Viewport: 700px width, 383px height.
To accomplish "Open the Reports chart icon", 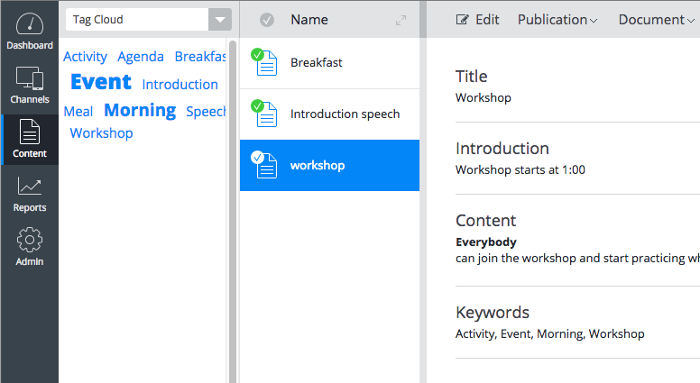I will 29,186.
